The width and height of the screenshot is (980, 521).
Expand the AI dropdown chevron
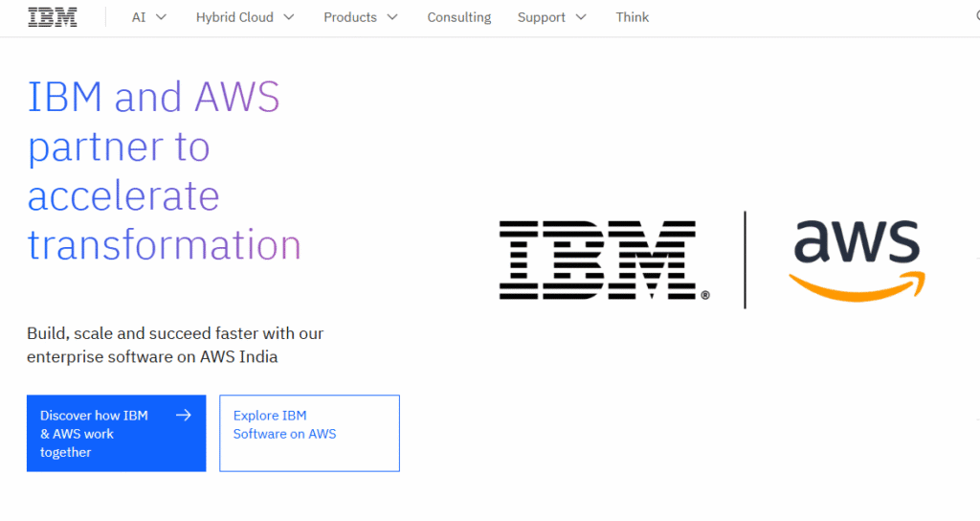pos(161,17)
